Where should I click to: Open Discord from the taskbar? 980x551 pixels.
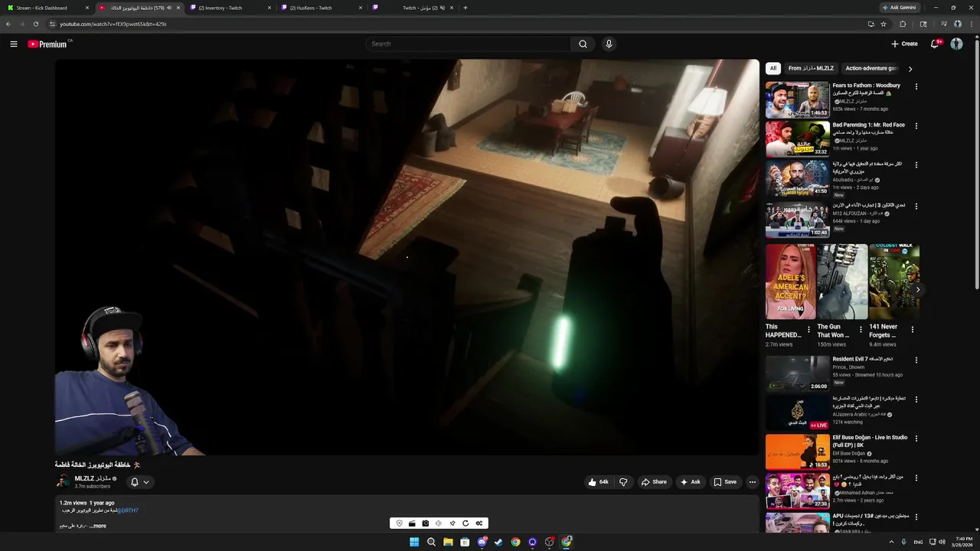pos(482,542)
